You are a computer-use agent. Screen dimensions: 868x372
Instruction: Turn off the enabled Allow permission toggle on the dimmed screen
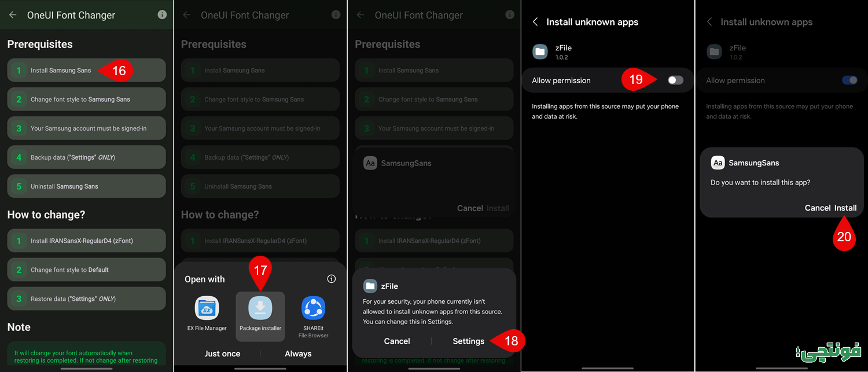849,80
